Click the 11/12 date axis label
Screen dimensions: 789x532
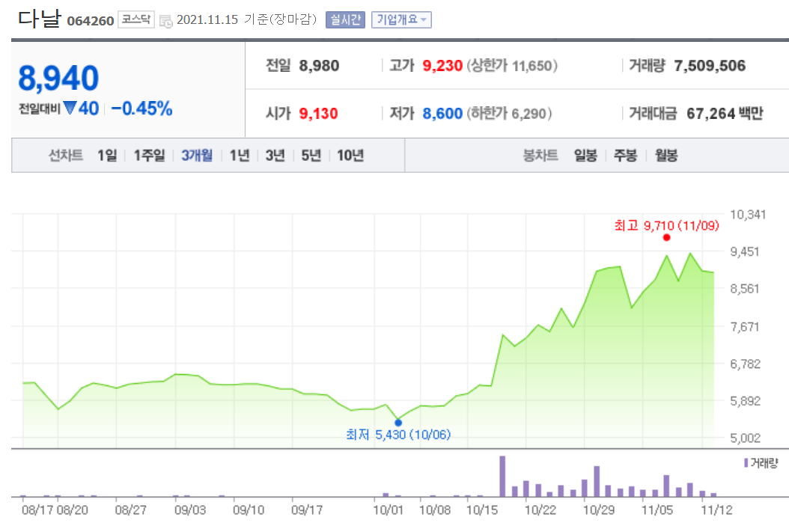(716, 510)
